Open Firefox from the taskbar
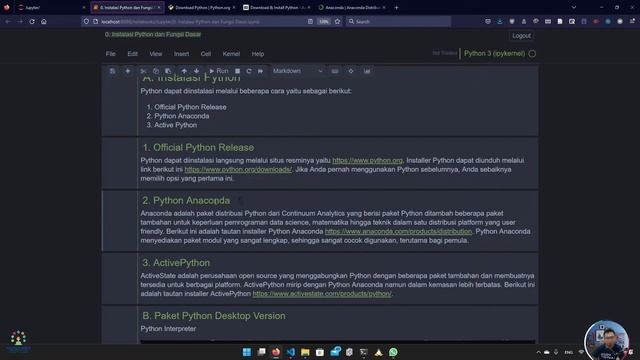 coord(276,352)
